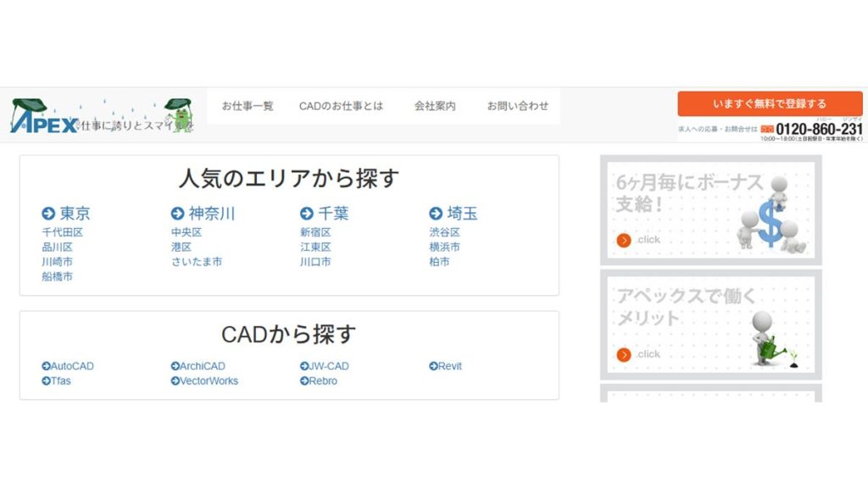
Task: Click arrow icon beside 神奈川
Action: tap(178, 214)
